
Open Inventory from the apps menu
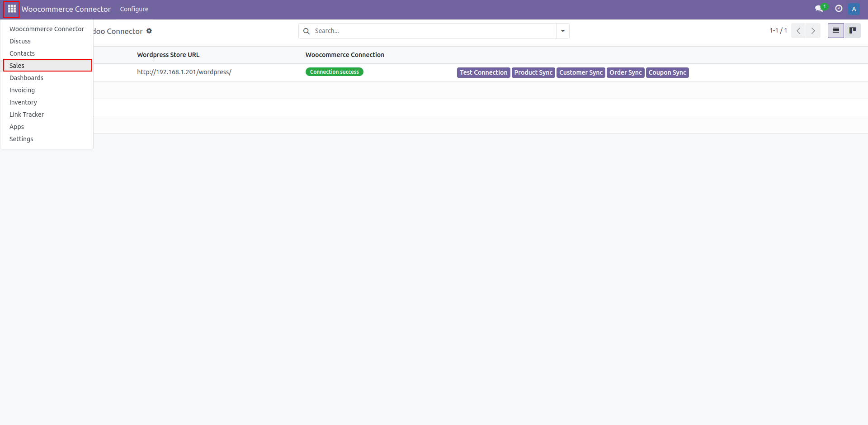[x=23, y=102]
